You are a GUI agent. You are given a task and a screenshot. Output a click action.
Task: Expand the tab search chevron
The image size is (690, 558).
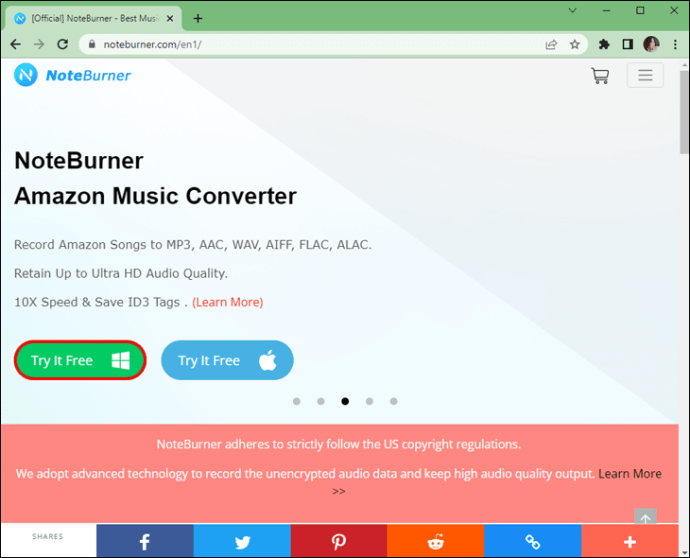click(573, 11)
